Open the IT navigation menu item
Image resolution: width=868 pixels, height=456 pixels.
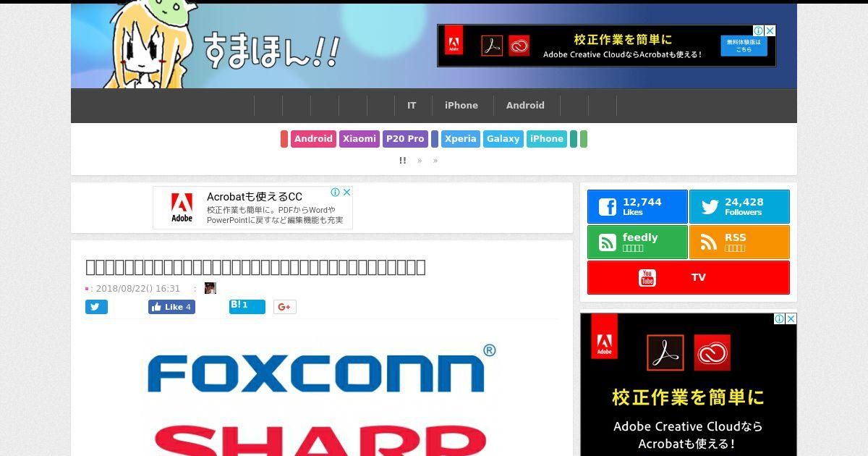pos(412,106)
